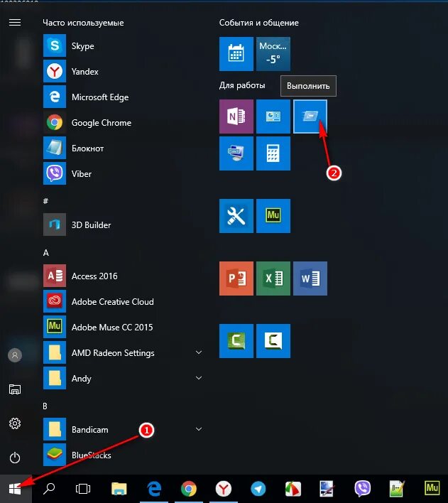Screen dimensions: 448x503
Task: Switch to Chrome on the taskbar
Action: pyautogui.click(x=189, y=489)
